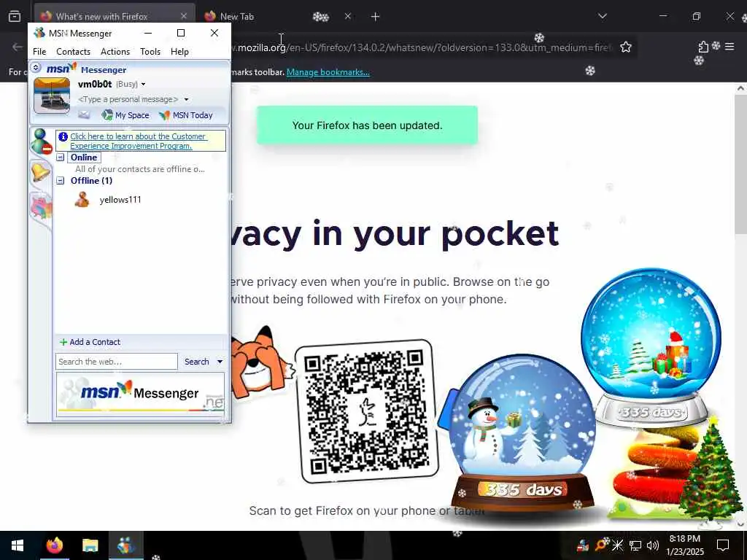Click the yellows111 offline buddy icon

click(x=82, y=200)
